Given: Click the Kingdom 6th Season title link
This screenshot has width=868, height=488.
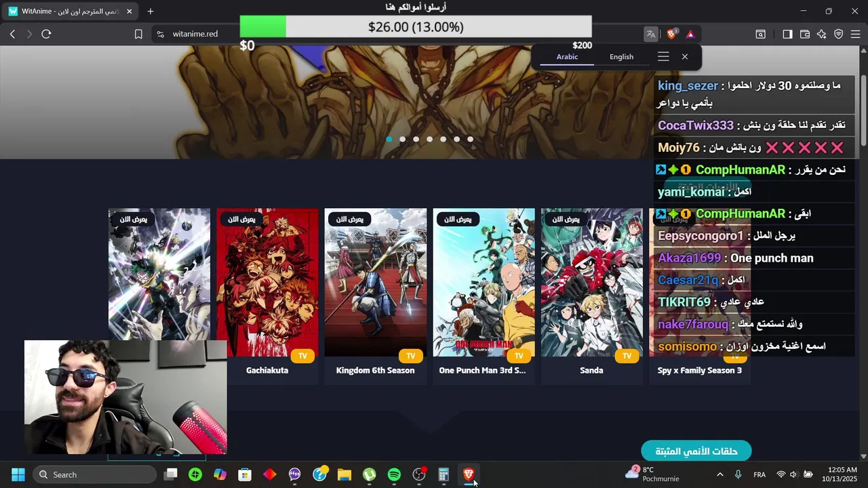Looking at the screenshot, I should [375, 370].
